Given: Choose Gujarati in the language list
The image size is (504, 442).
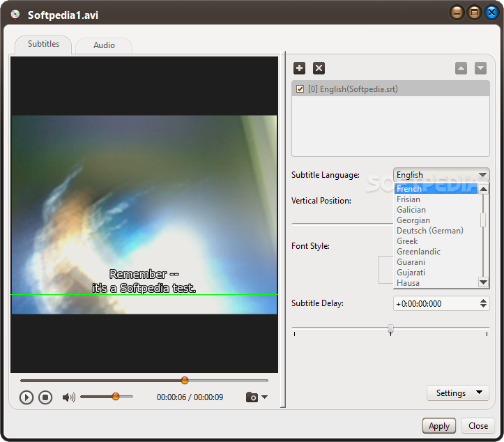Looking at the screenshot, I should pos(436,273).
